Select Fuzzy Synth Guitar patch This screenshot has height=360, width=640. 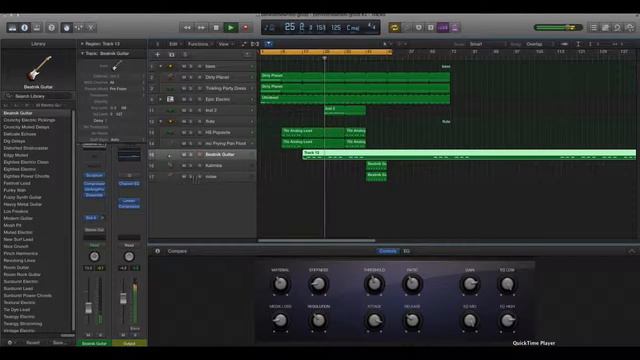pos(22,197)
